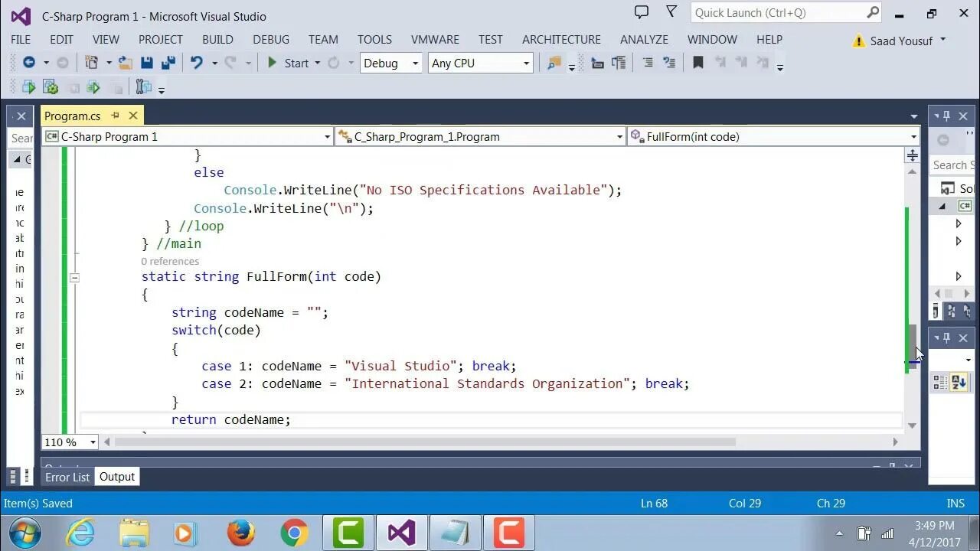
Task: Click the Uncomment selected lines icon
Action: pyautogui.click(x=671, y=63)
